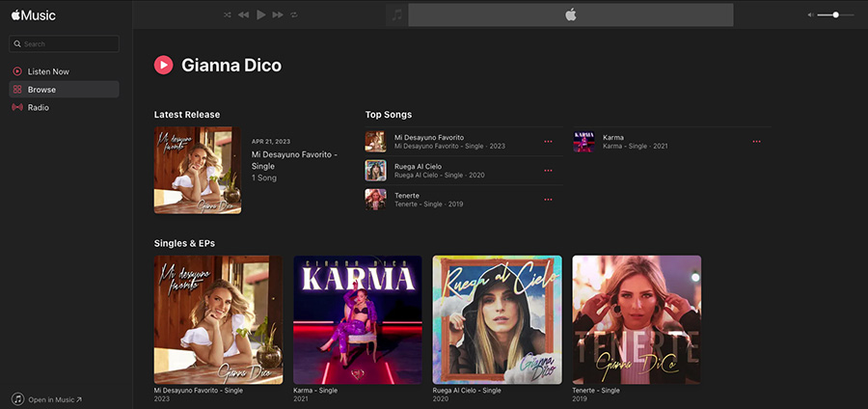Click the Singles & EPs heading
Image resolution: width=868 pixels, height=409 pixels.
tap(184, 243)
